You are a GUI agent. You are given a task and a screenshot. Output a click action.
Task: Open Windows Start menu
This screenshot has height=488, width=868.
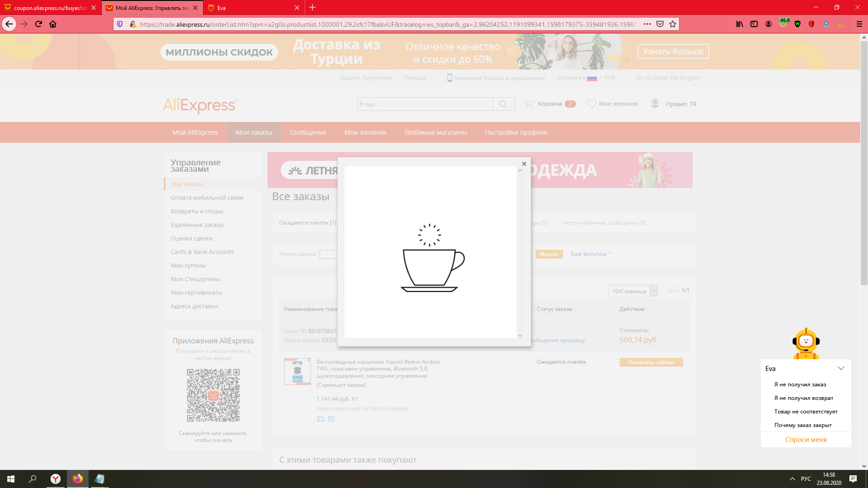click(11, 479)
